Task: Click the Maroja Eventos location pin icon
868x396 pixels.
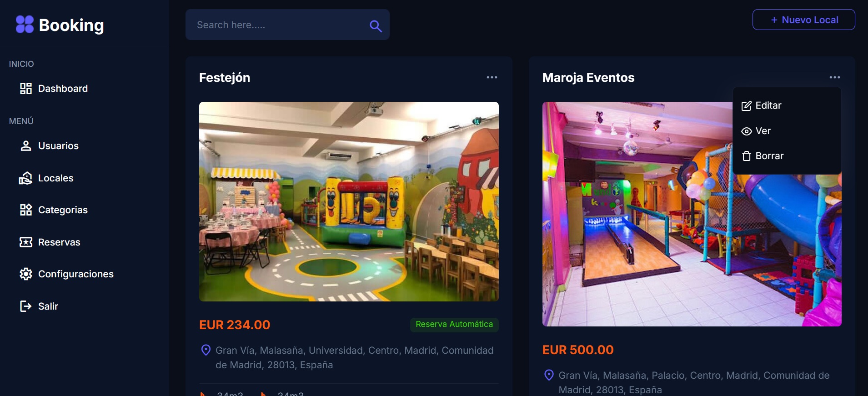Action: 549,375
